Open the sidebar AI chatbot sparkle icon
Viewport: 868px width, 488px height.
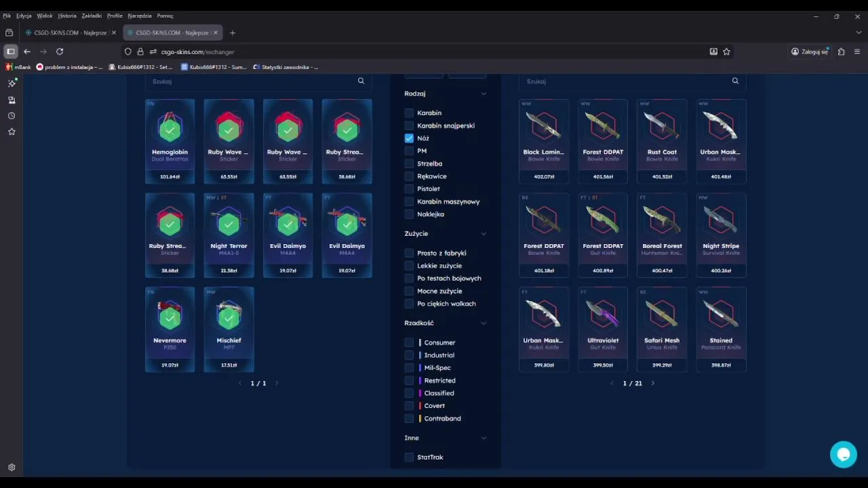tap(12, 83)
